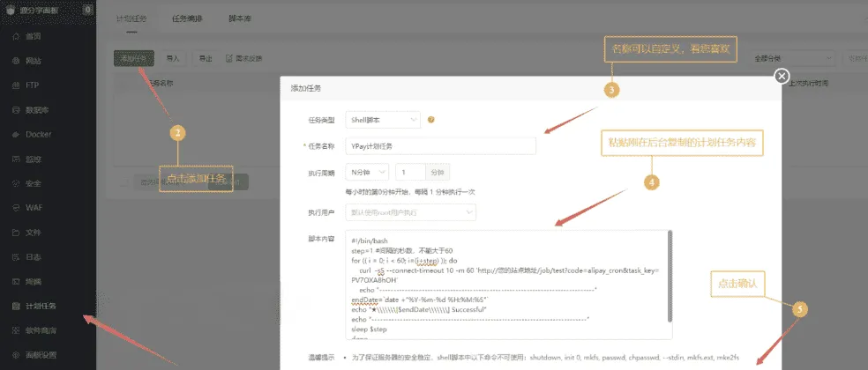Click the 添加任务 button

pos(133,58)
